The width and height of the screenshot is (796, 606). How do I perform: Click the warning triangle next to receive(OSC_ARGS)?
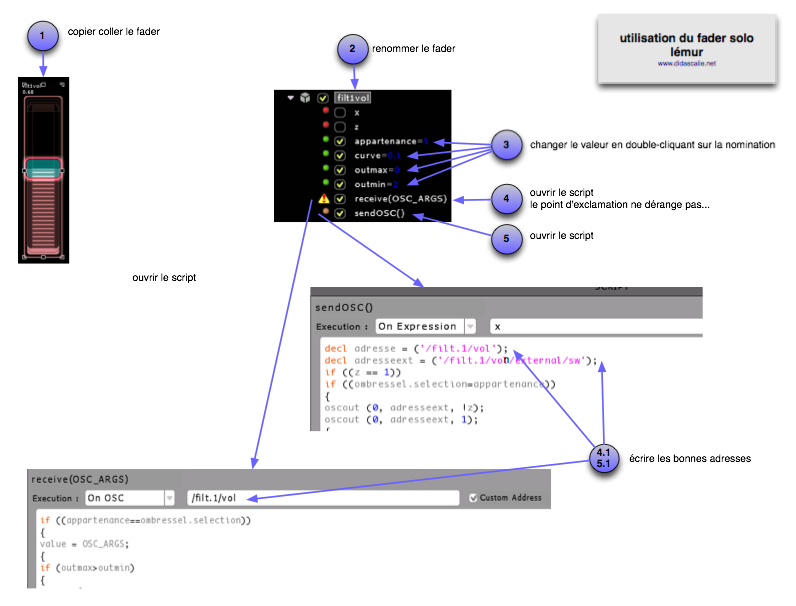point(324,199)
